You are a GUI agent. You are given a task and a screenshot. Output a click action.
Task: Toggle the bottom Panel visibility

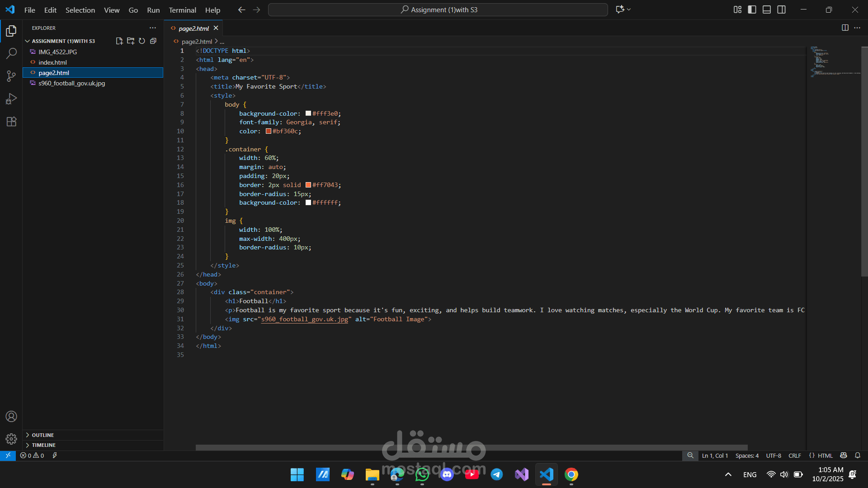(767, 9)
